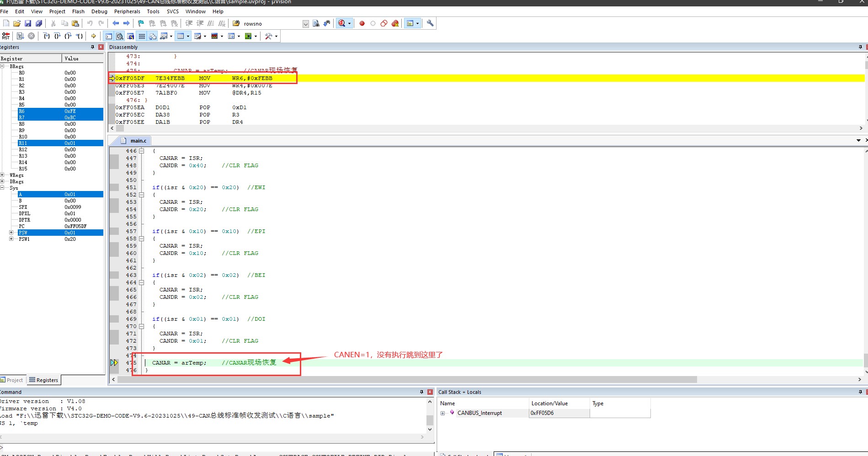868x456 pixels.
Task: Click the Find icon next to rowsno box
Action: 316,23
